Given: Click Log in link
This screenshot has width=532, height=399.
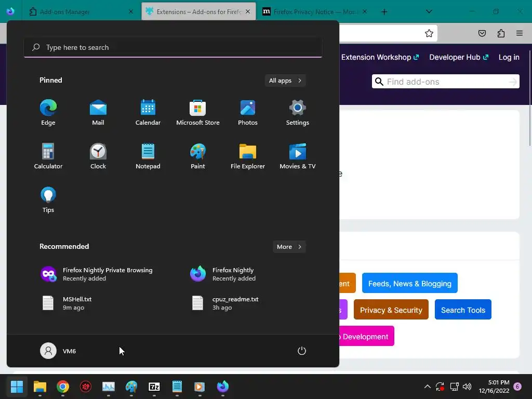Looking at the screenshot, I should point(509,57).
